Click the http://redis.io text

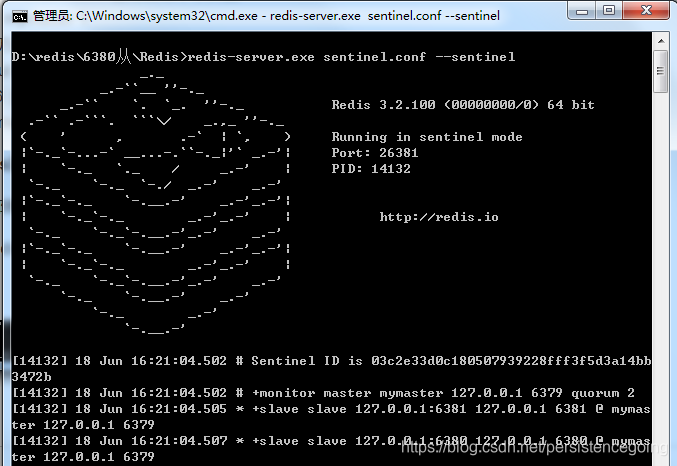point(439,217)
